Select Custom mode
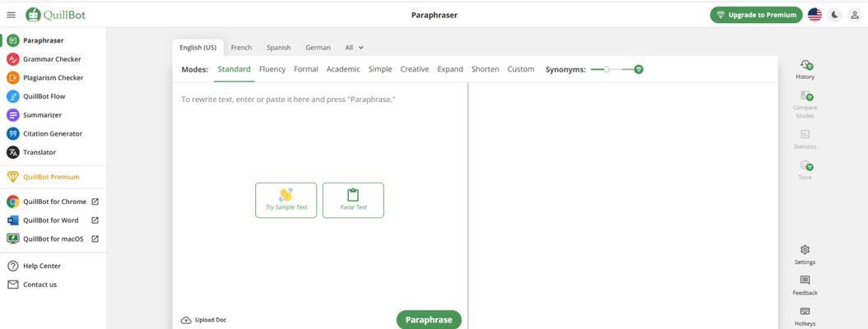The width and height of the screenshot is (868, 329). [521, 69]
